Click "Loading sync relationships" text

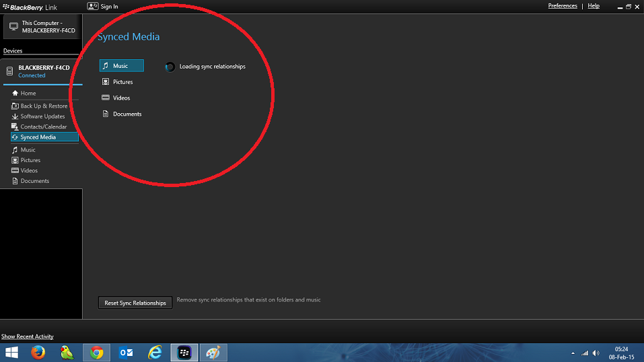[x=213, y=67]
